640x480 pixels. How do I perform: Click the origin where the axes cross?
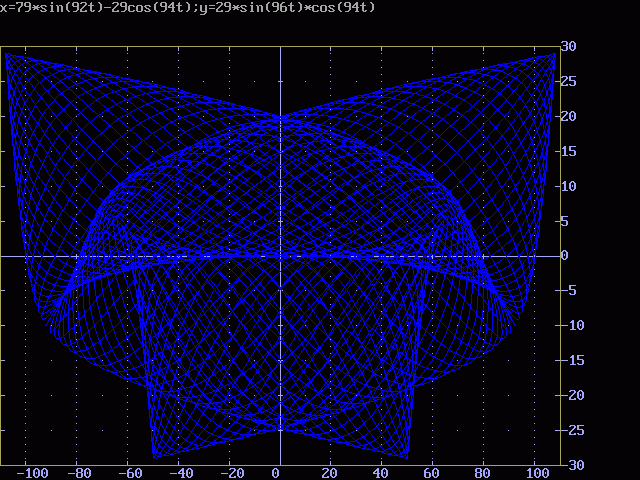click(280, 256)
